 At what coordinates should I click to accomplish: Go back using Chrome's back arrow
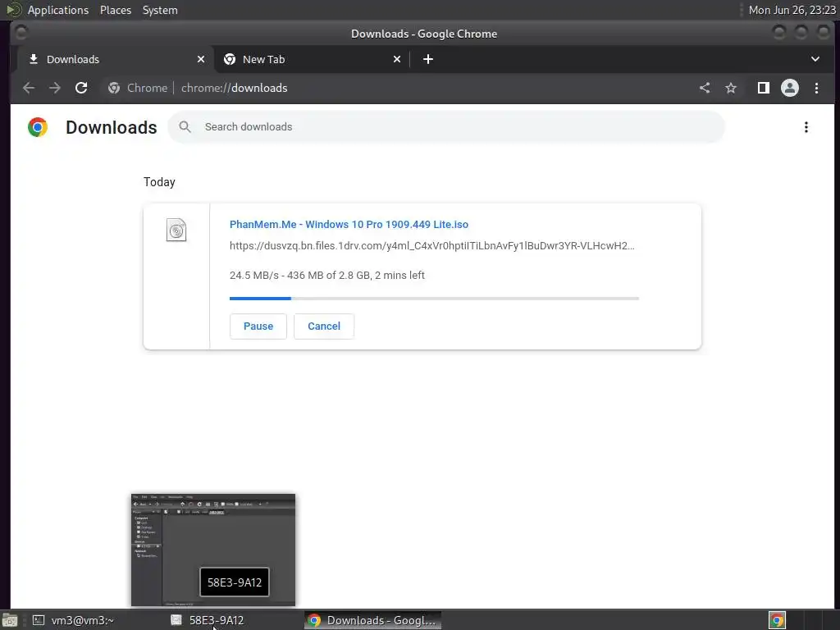[x=29, y=88]
